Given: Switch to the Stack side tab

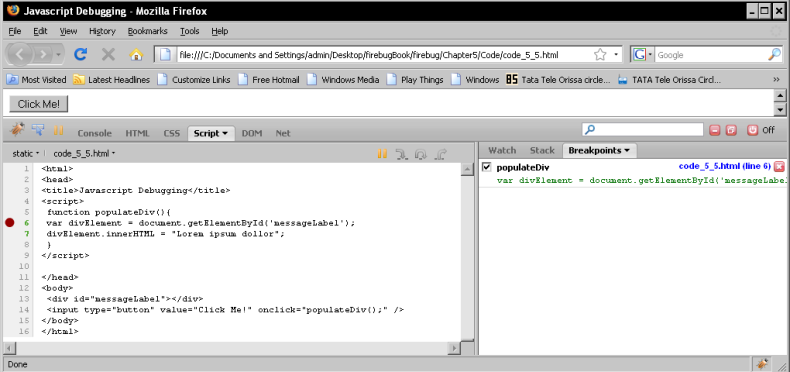Looking at the screenshot, I should click(542, 150).
